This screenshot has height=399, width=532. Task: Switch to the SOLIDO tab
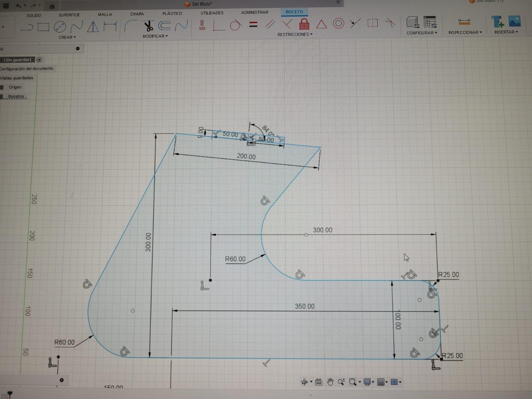point(34,15)
